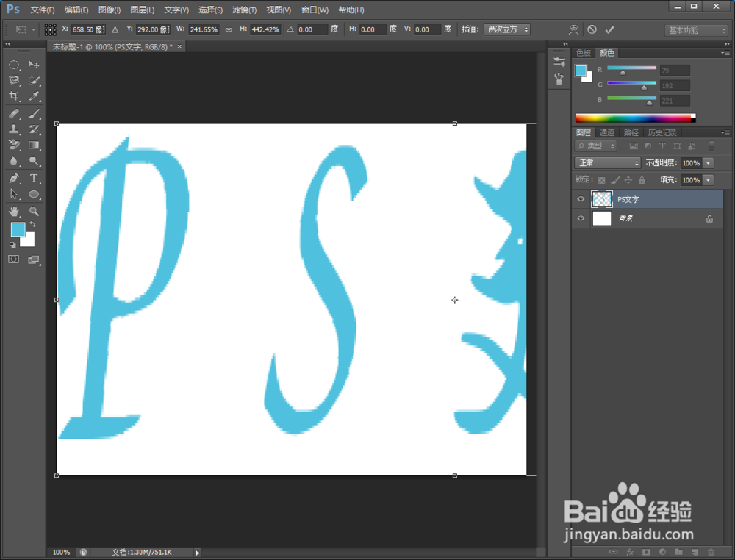This screenshot has height=560, width=735.
Task: Select the Gradient tool
Action: (34, 146)
